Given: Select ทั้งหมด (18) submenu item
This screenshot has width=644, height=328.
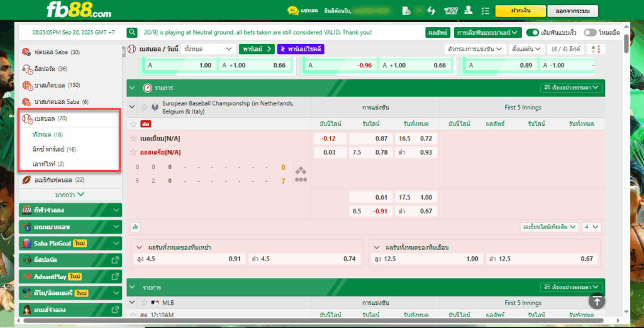Looking at the screenshot, I should click(x=48, y=134).
